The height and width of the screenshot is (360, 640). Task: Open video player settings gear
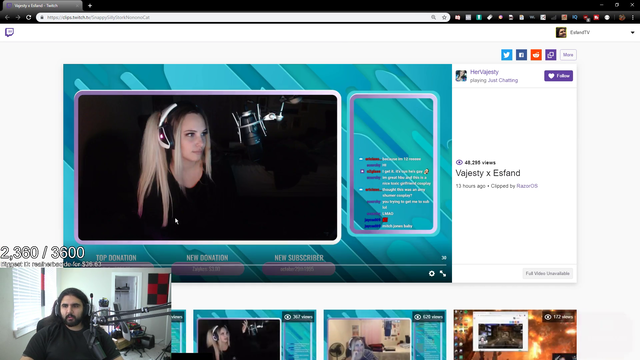point(431,273)
